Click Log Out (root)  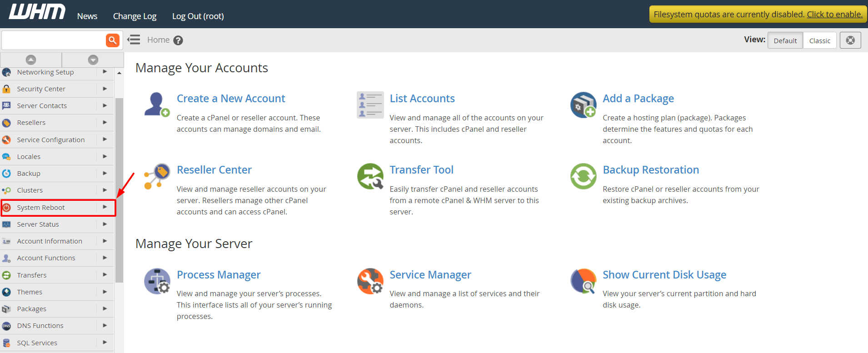pyautogui.click(x=198, y=16)
